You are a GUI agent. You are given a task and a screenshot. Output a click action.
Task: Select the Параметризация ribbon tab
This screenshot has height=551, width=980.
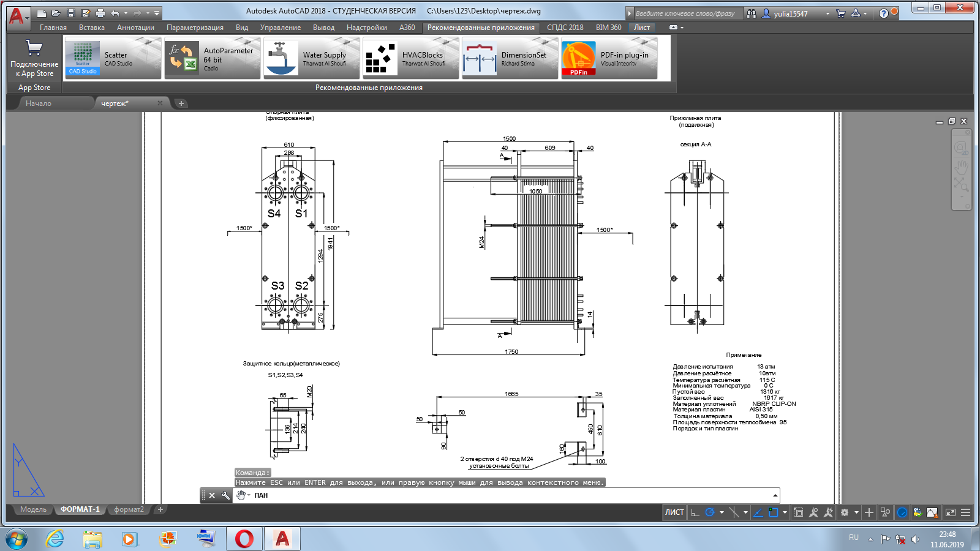pyautogui.click(x=195, y=28)
